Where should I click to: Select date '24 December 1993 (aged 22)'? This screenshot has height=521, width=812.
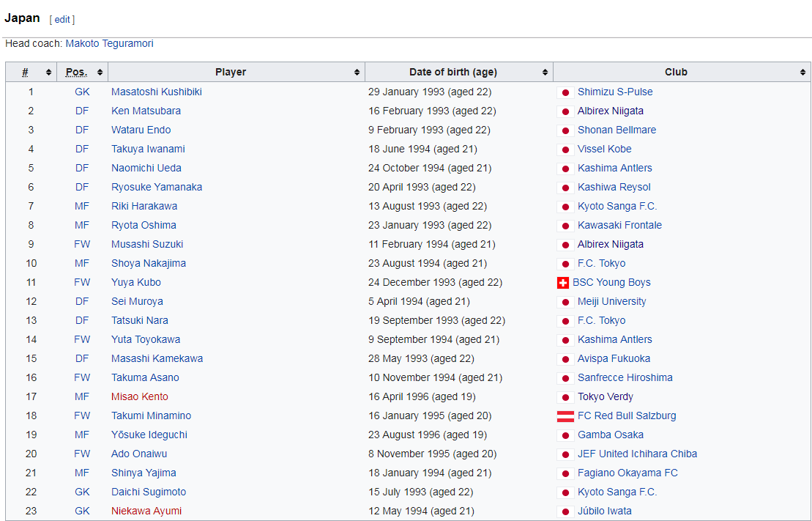point(435,283)
